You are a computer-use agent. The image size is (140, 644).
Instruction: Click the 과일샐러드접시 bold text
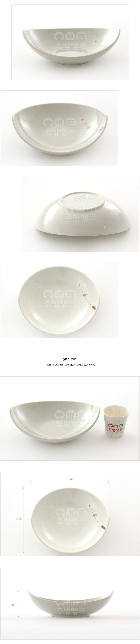coord(73,365)
